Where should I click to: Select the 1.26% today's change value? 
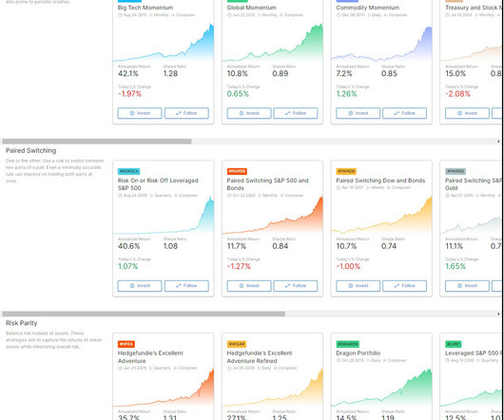[x=346, y=94]
